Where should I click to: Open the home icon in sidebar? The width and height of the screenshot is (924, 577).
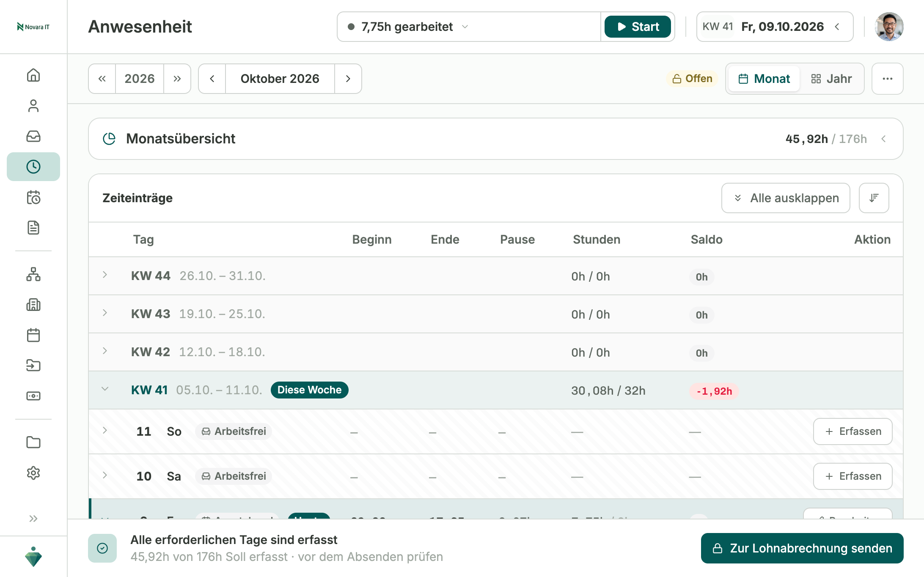tap(33, 75)
